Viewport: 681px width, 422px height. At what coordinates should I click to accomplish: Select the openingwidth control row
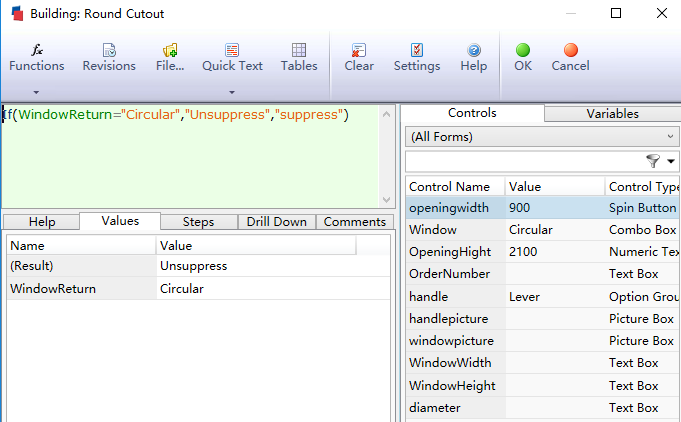pyautogui.click(x=456, y=208)
